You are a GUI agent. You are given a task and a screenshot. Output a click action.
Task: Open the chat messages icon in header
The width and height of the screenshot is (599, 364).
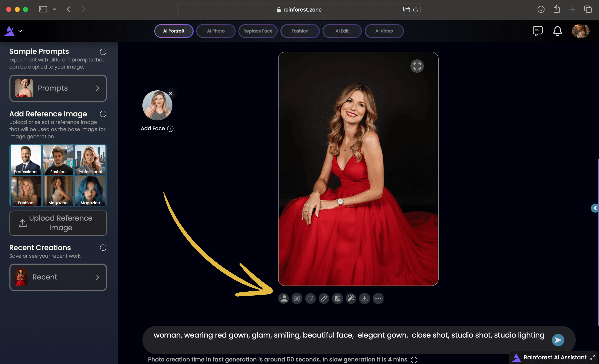pyautogui.click(x=538, y=31)
